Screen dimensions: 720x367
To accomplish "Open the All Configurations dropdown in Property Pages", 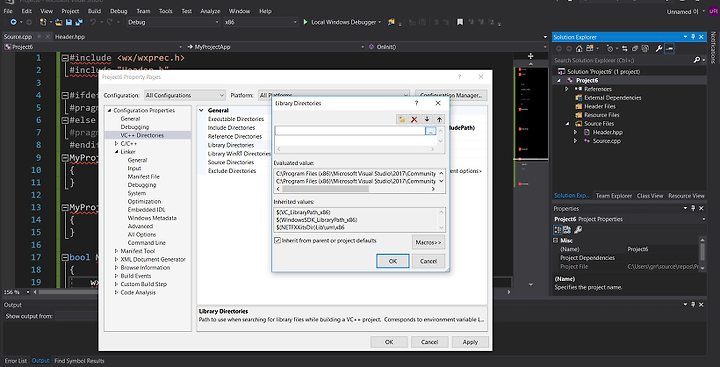I will (185, 96).
